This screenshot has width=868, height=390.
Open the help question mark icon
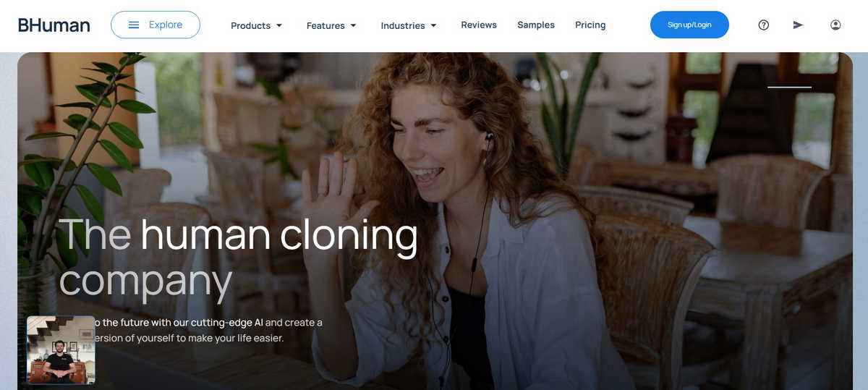pos(763,25)
